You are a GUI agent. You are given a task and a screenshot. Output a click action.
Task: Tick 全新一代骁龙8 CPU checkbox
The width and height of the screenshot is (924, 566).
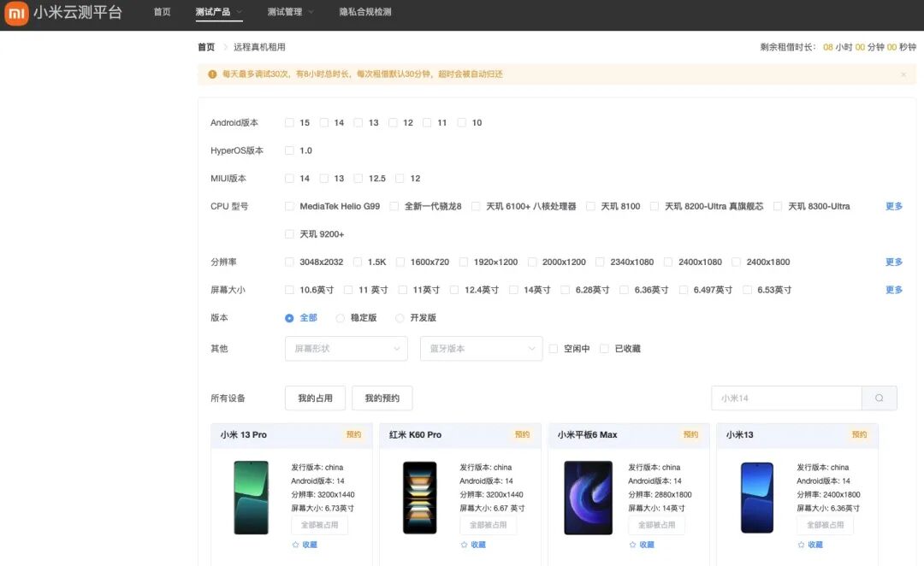click(394, 206)
